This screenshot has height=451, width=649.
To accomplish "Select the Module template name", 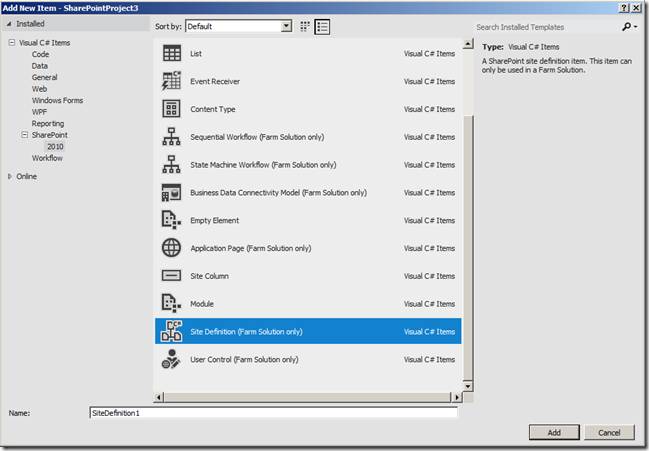I will 202,304.
